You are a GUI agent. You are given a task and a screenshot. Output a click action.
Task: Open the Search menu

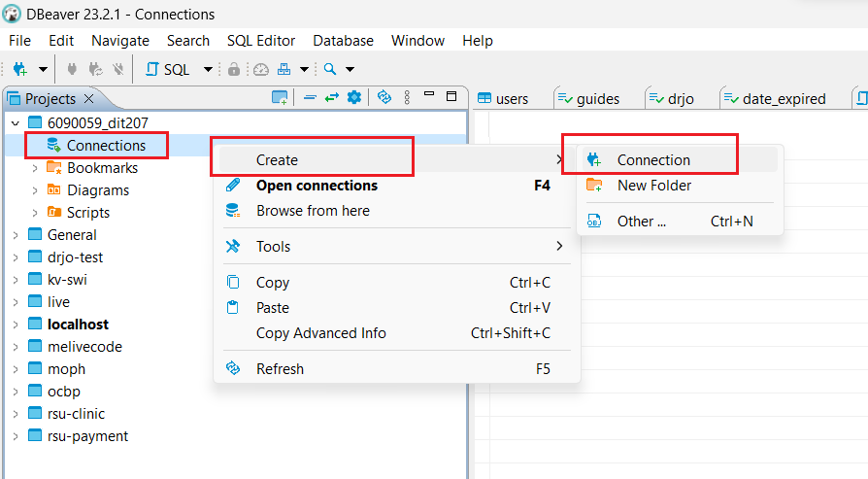coord(188,41)
